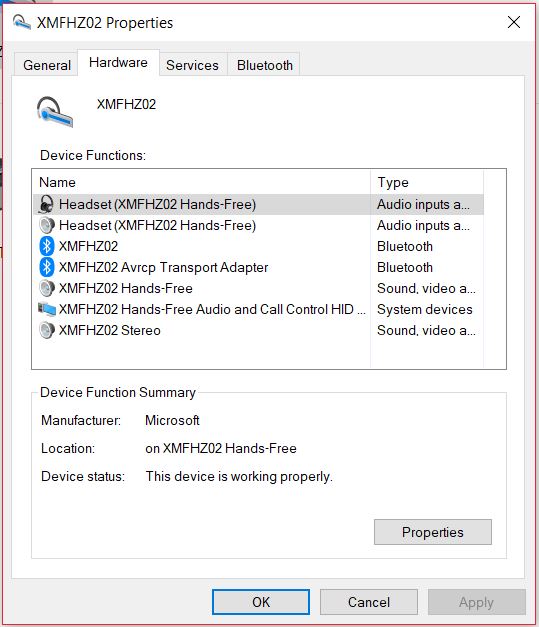
Task: Click system device icon beside Call Control HID
Action: 47,309
